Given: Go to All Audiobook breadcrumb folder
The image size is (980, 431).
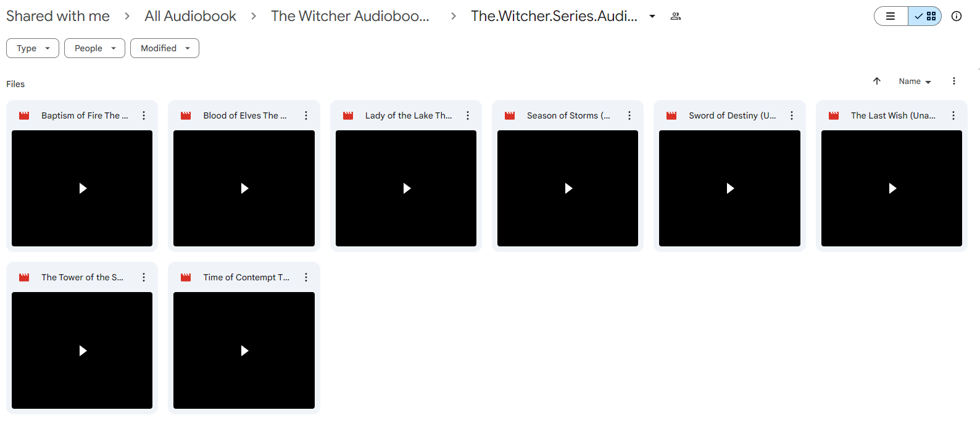Looking at the screenshot, I should tap(190, 16).
